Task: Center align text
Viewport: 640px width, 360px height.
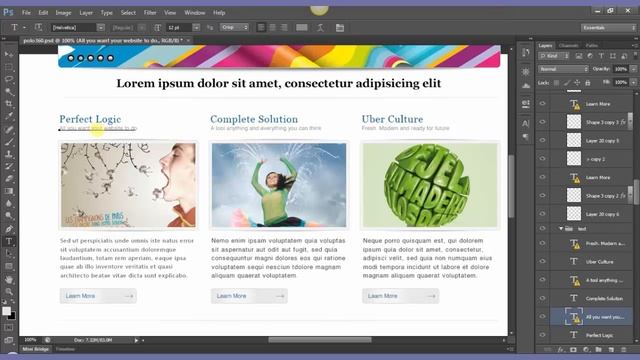Action: click(273, 27)
